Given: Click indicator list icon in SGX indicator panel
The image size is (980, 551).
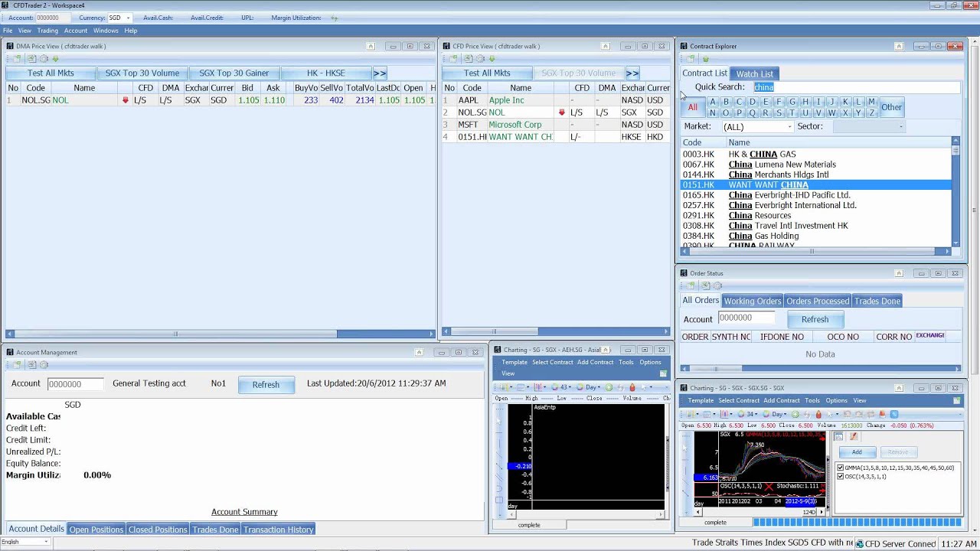Looking at the screenshot, I should tap(838, 436).
